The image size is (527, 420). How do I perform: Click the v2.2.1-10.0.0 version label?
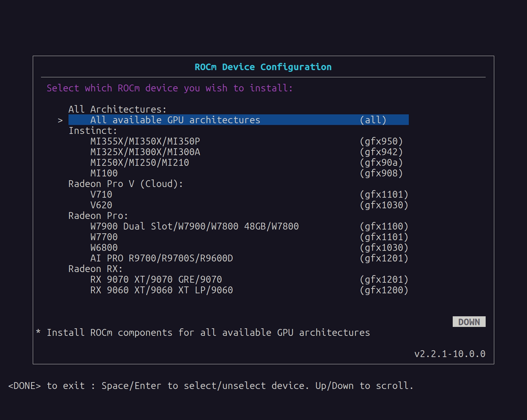pos(450,354)
